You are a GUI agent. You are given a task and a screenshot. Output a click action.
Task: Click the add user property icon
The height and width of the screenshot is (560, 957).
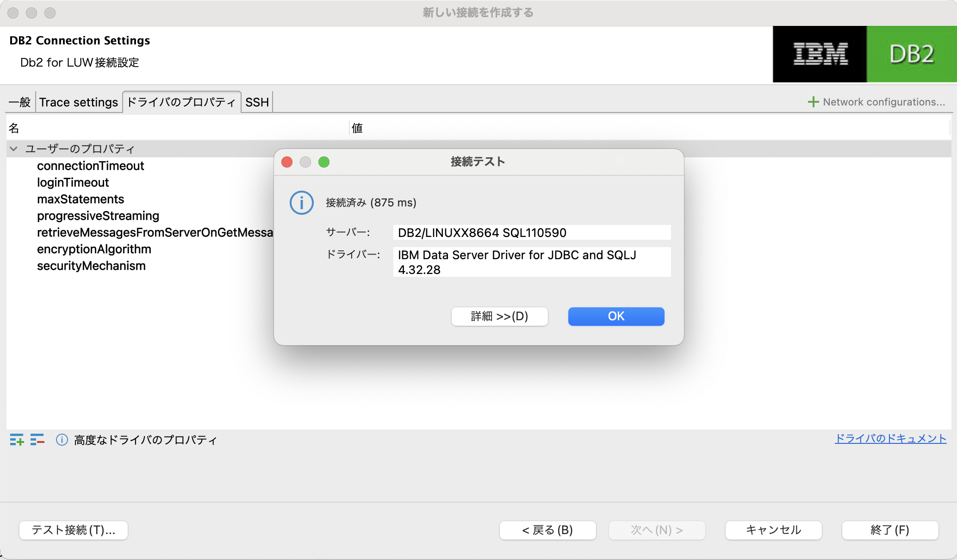pos(17,440)
